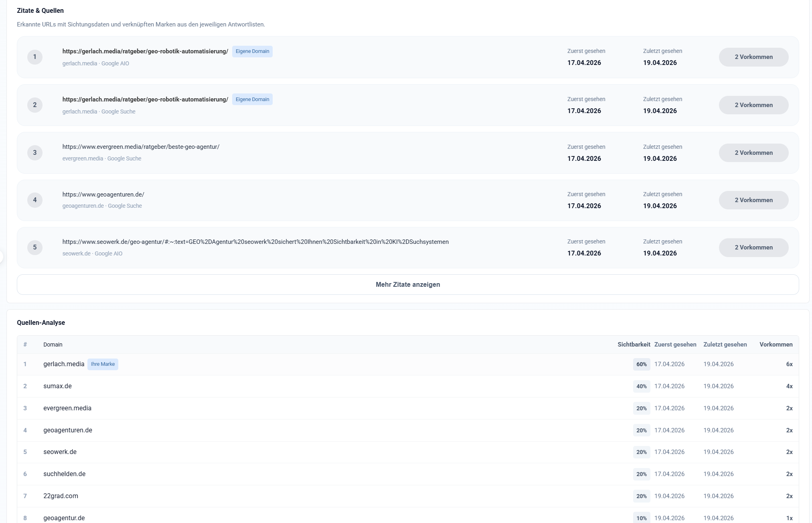Sort by 'Vorkommen' table column header

[776, 345]
